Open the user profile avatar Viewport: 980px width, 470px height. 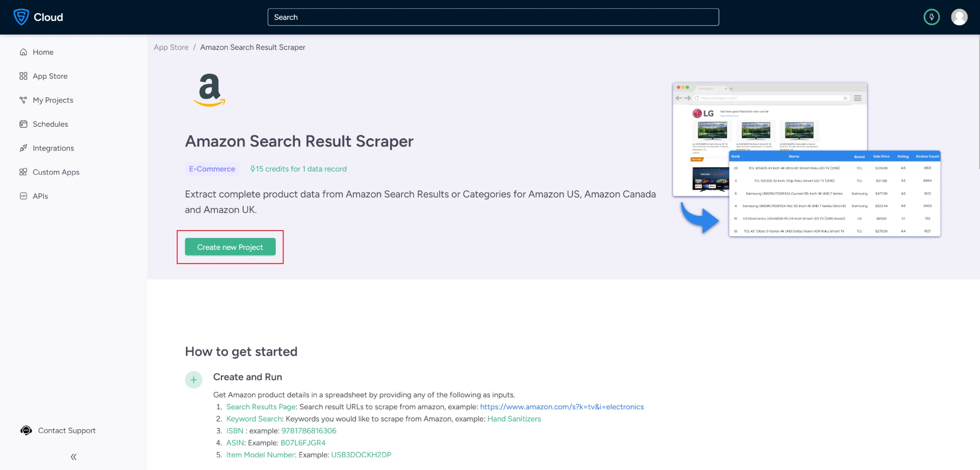[959, 17]
